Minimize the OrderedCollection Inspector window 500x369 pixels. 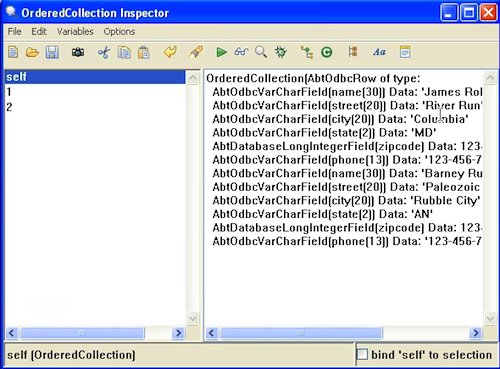[449, 13]
